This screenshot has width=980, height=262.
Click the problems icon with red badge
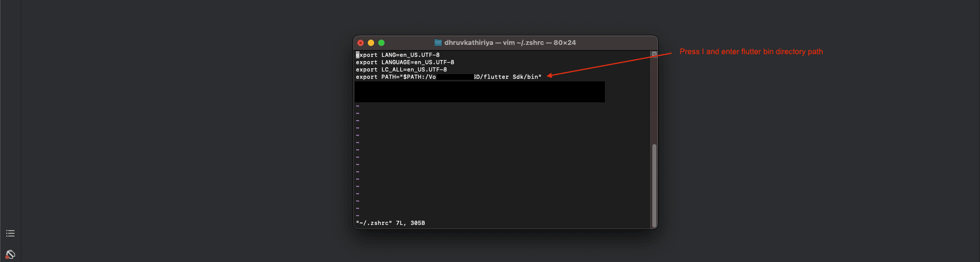[x=10, y=255]
